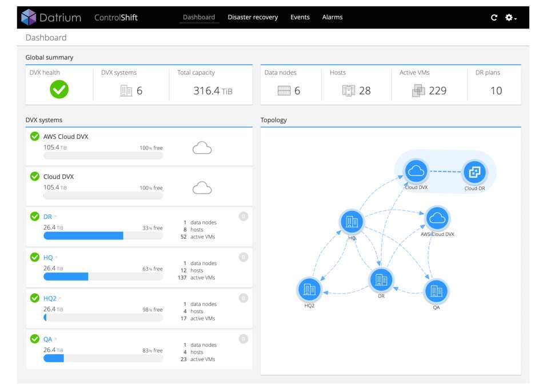The image size is (543, 392).
Task: Open the Disaster recovery tab
Action: coord(253,17)
